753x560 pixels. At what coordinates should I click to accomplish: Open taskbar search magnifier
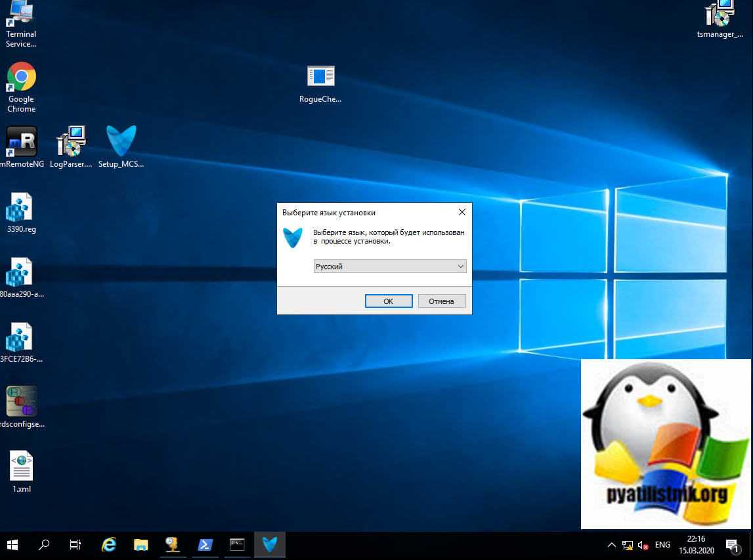click(44, 545)
